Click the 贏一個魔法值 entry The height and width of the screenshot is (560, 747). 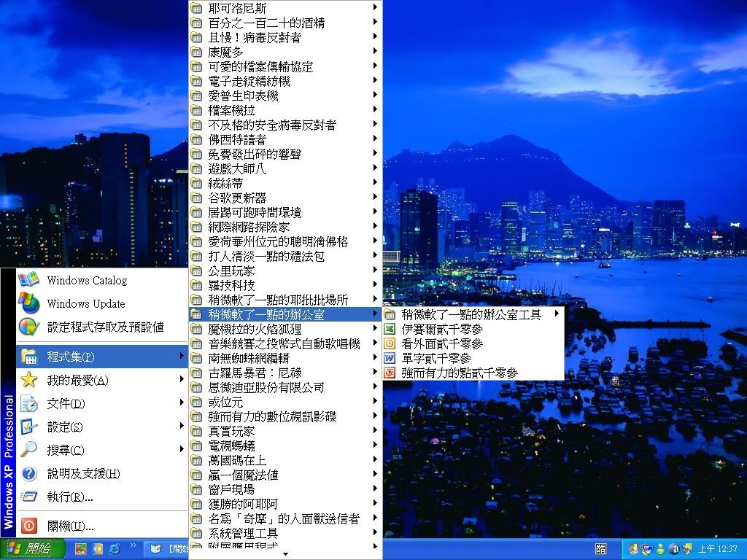[285, 475]
